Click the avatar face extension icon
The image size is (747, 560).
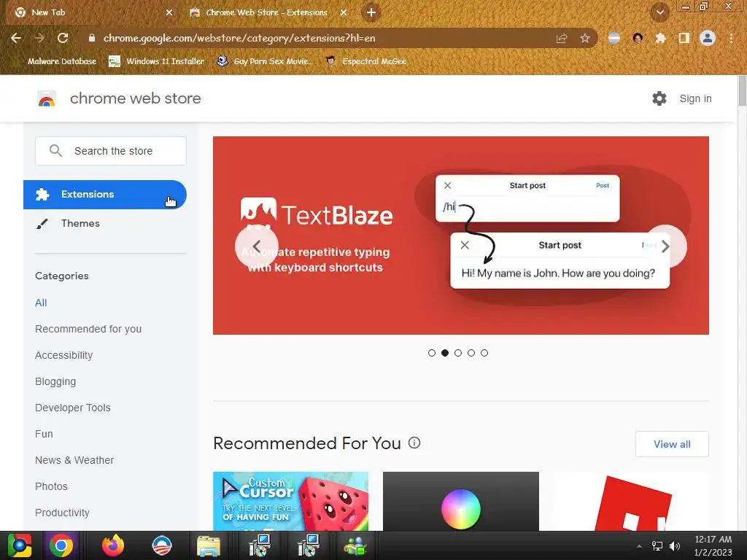pyautogui.click(x=638, y=38)
